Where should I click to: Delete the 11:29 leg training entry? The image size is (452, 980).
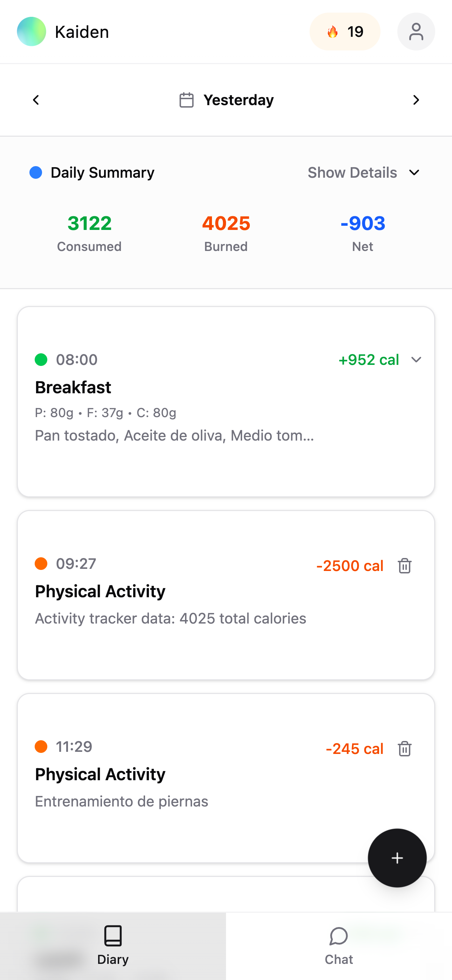click(404, 749)
